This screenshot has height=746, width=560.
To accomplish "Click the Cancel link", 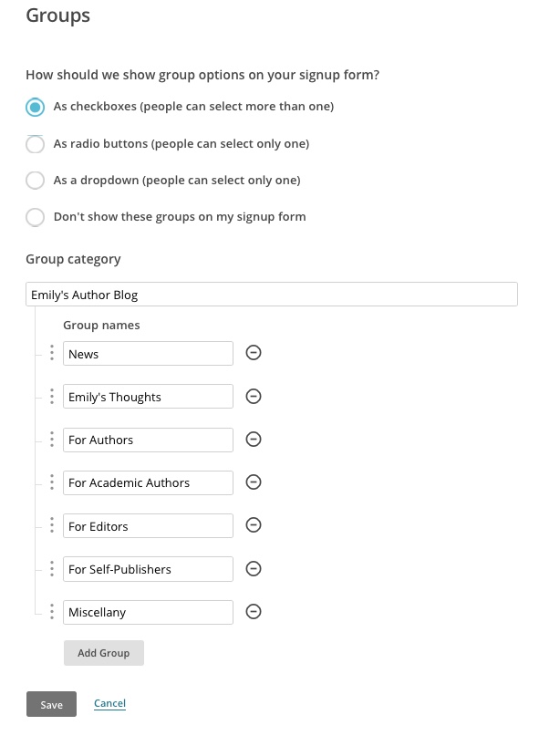I will (109, 704).
